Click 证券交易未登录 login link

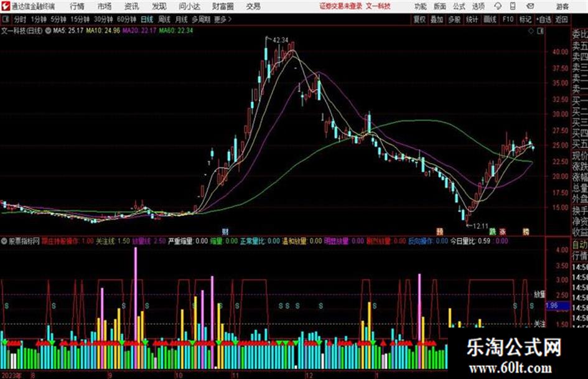point(341,6)
